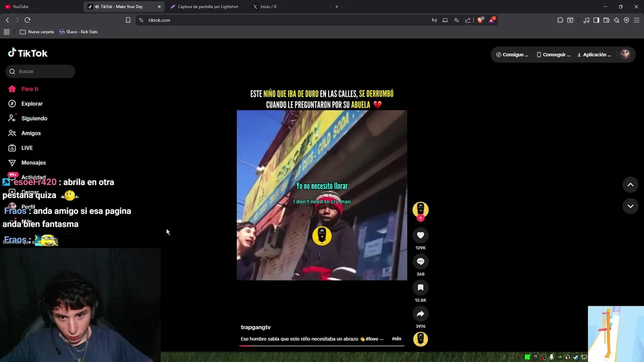The image size is (644, 362).
Task: Go back in browser history
Action: (x=7, y=20)
